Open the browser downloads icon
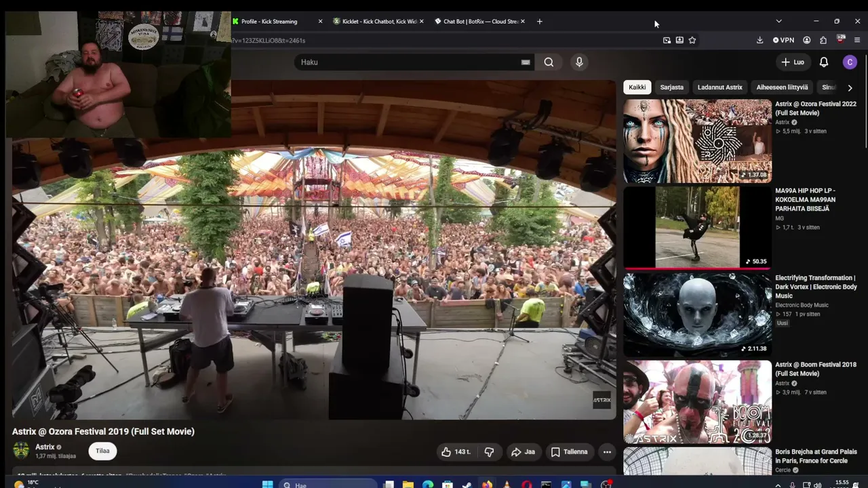This screenshot has height=488, width=868. 759,40
